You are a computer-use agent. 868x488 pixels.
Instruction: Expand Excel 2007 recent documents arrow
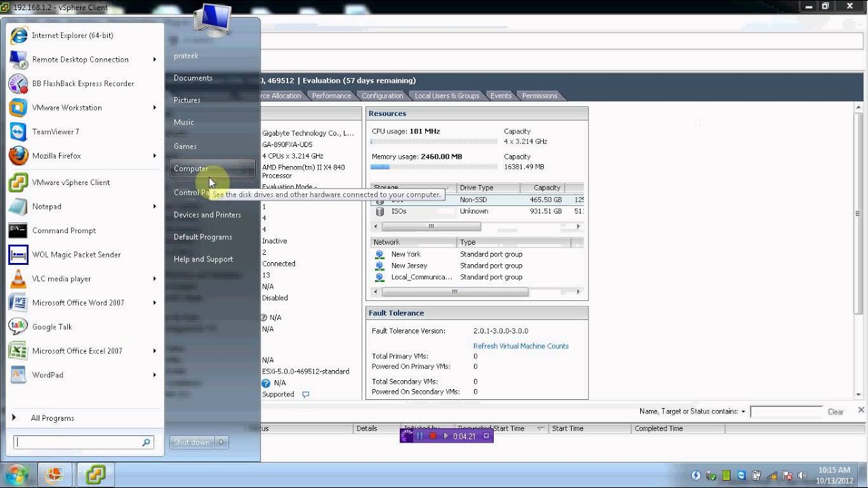155,351
